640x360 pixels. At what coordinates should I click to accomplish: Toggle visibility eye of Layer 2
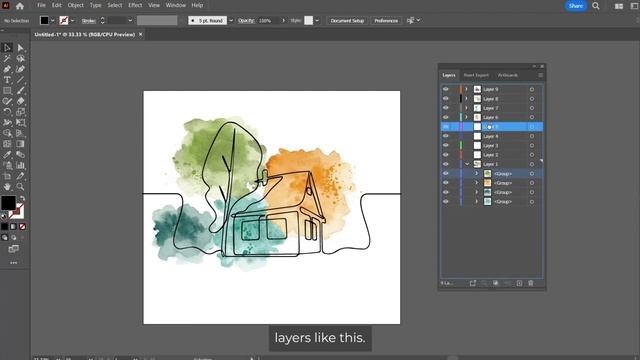(x=446, y=155)
